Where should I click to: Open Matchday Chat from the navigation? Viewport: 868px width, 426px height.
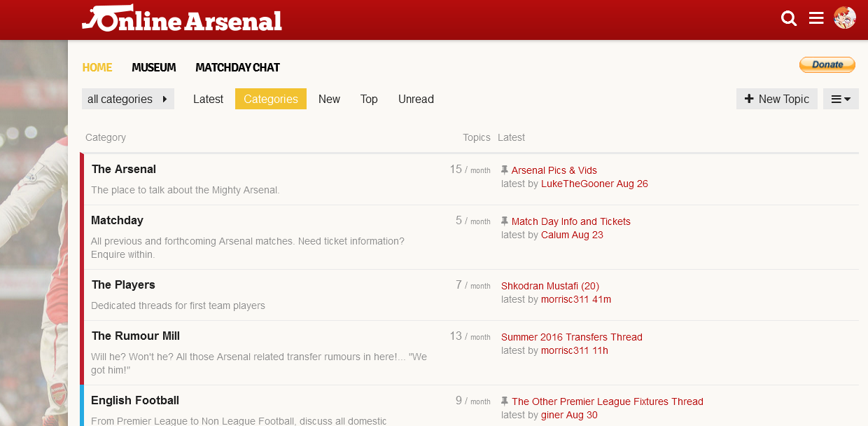(237, 67)
